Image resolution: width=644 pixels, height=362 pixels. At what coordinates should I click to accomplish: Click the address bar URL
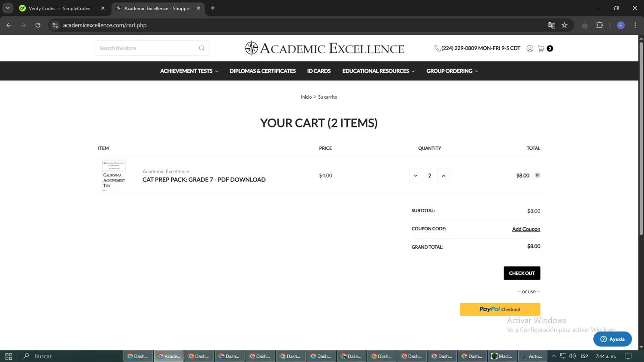105,25
